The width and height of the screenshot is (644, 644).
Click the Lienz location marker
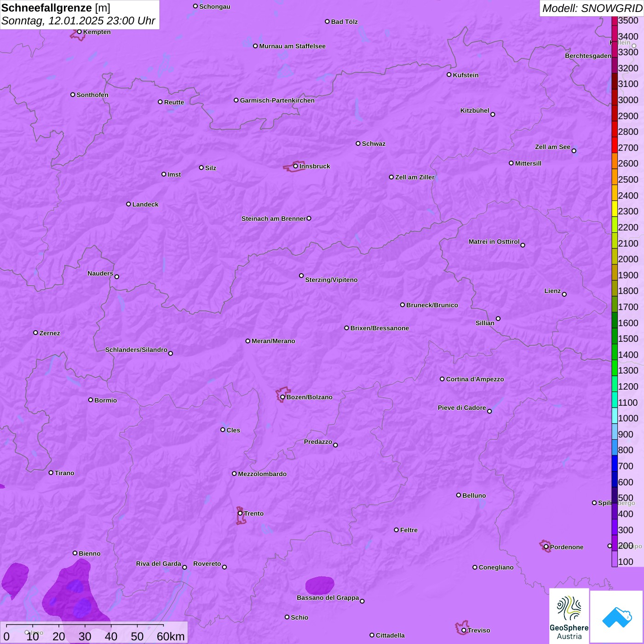(x=564, y=294)
